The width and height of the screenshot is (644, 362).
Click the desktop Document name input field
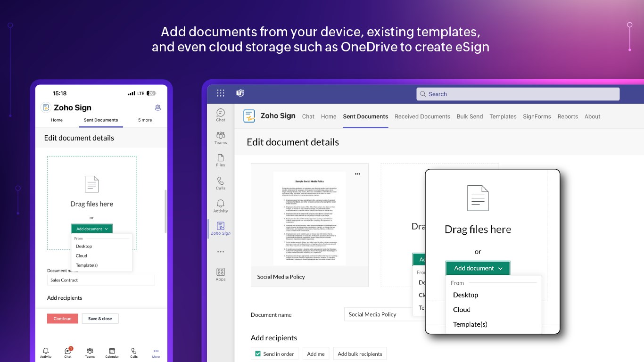coord(384,314)
